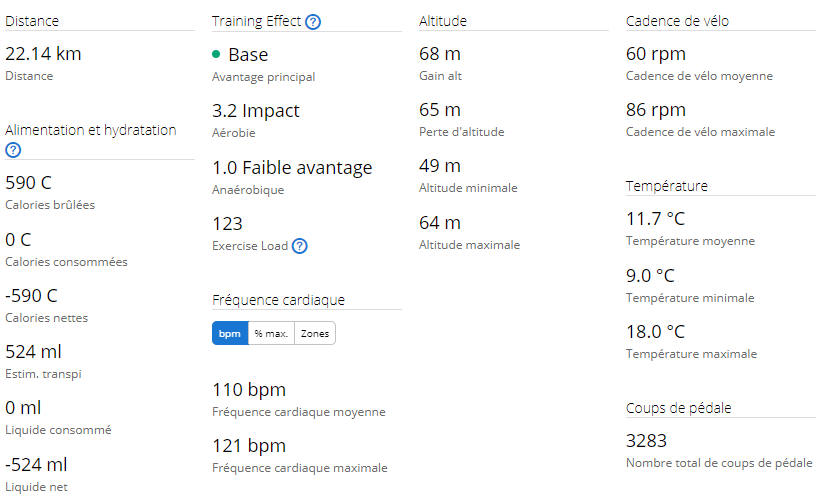Click the Fréquence cardiaque section heading
This screenshot has width=827, height=502.
tap(278, 300)
